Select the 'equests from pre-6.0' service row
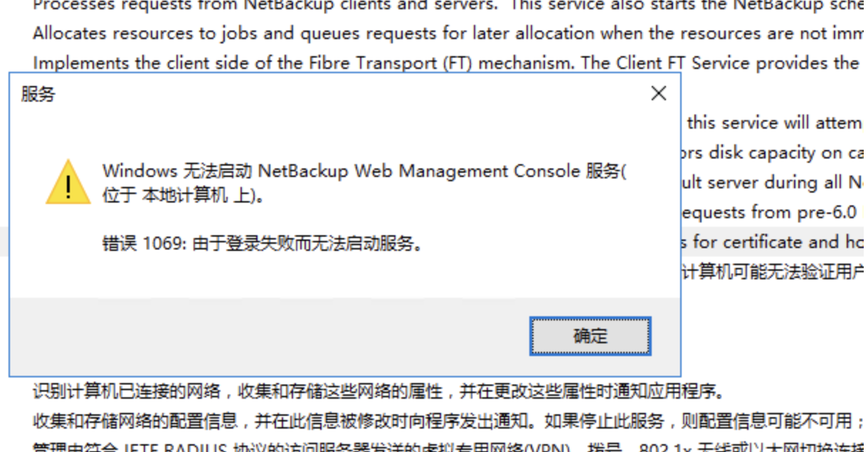This screenshot has width=868, height=452. 775,212
